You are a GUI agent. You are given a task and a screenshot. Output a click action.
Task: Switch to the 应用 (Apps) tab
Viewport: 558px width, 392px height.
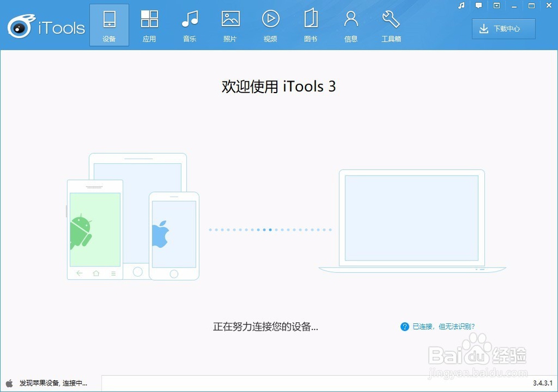pos(149,25)
